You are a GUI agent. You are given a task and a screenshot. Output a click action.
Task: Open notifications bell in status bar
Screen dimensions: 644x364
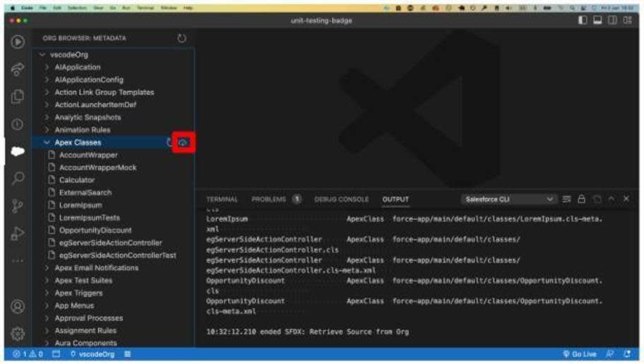[x=627, y=354]
